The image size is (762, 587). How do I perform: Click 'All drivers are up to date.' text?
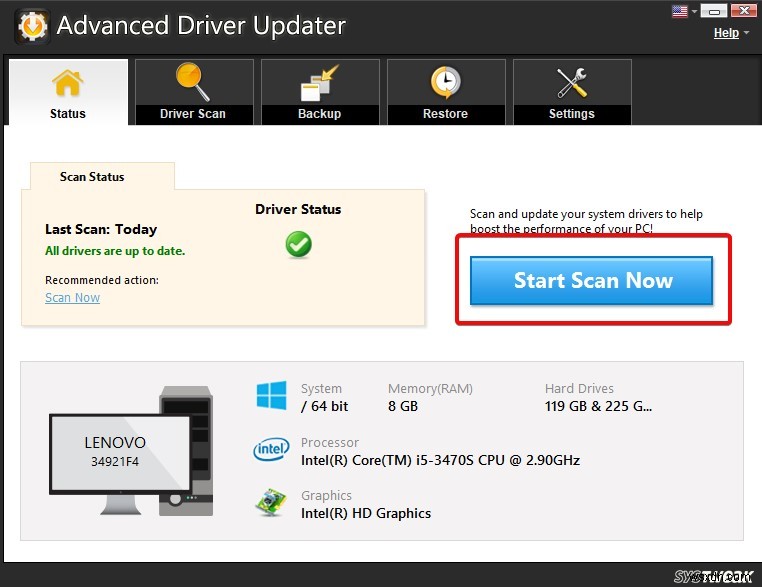click(x=115, y=251)
